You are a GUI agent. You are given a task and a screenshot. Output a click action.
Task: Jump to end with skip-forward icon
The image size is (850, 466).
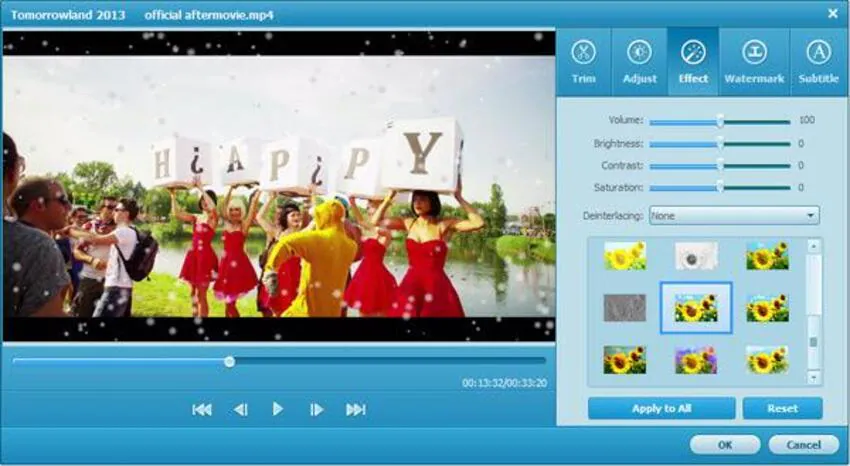[x=356, y=410]
